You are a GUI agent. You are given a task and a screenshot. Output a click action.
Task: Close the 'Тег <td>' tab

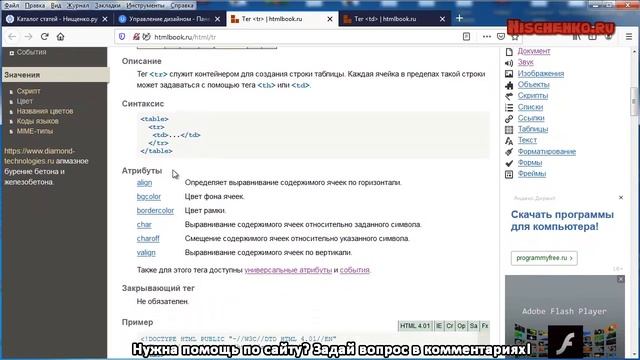[x=442, y=19]
